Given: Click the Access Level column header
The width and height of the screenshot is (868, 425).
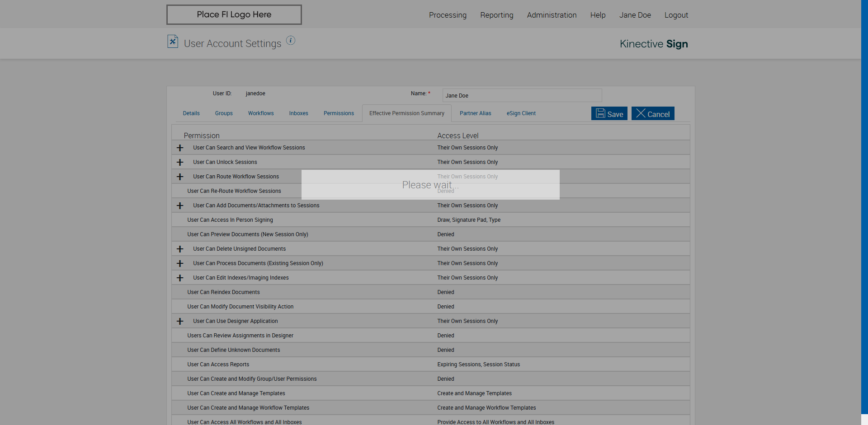Looking at the screenshot, I should [x=458, y=135].
